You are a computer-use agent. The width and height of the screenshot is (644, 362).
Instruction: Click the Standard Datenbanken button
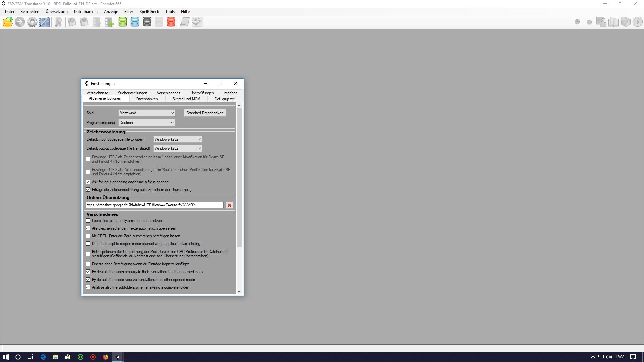[x=205, y=113]
